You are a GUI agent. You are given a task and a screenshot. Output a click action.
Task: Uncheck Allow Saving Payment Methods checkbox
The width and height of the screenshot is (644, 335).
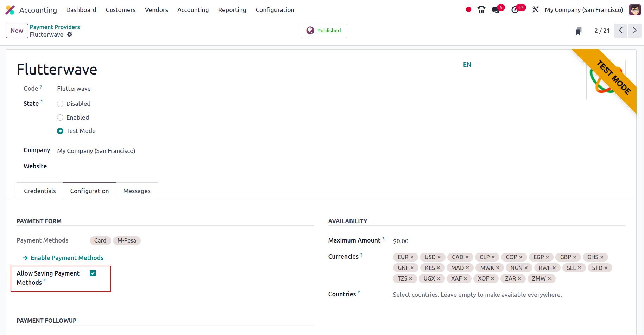pyautogui.click(x=93, y=273)
